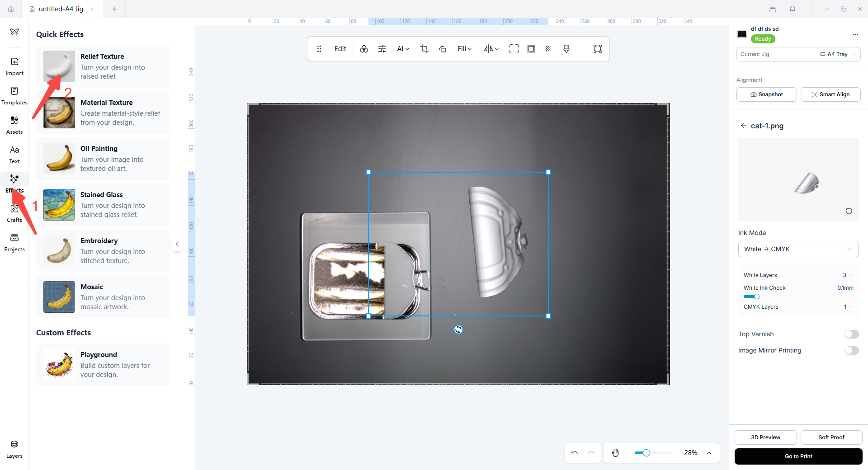Image resolution: width=868 pixels, height=470 pixels.
Task: Click the Snapshot button
Action: (767, 94)
